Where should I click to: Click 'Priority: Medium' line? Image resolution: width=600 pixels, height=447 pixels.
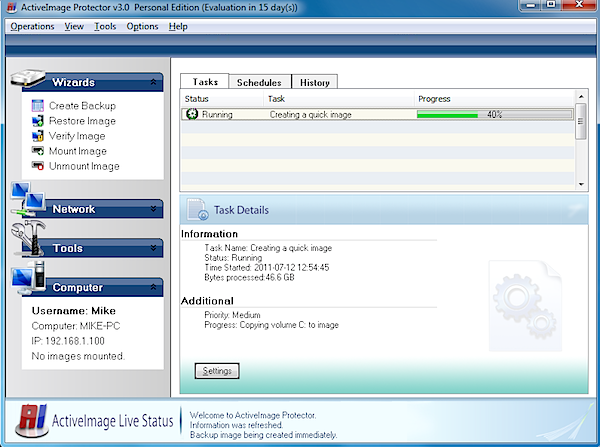coord(232,315)
